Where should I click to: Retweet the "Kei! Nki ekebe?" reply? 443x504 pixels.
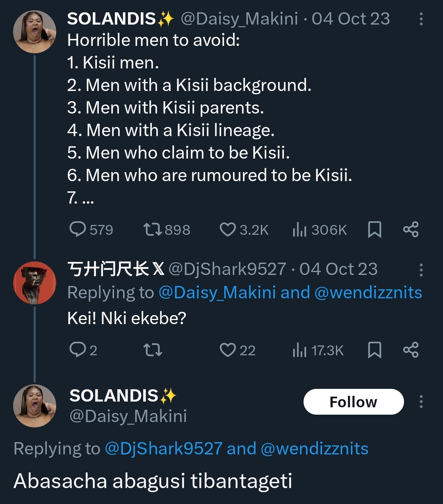[152, 350]
